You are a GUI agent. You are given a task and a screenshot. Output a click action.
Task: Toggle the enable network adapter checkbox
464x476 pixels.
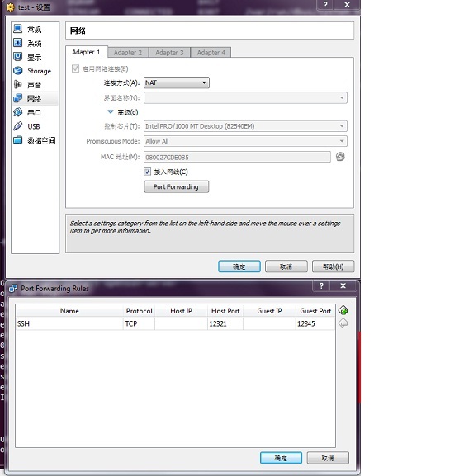[x=75, y=68]
